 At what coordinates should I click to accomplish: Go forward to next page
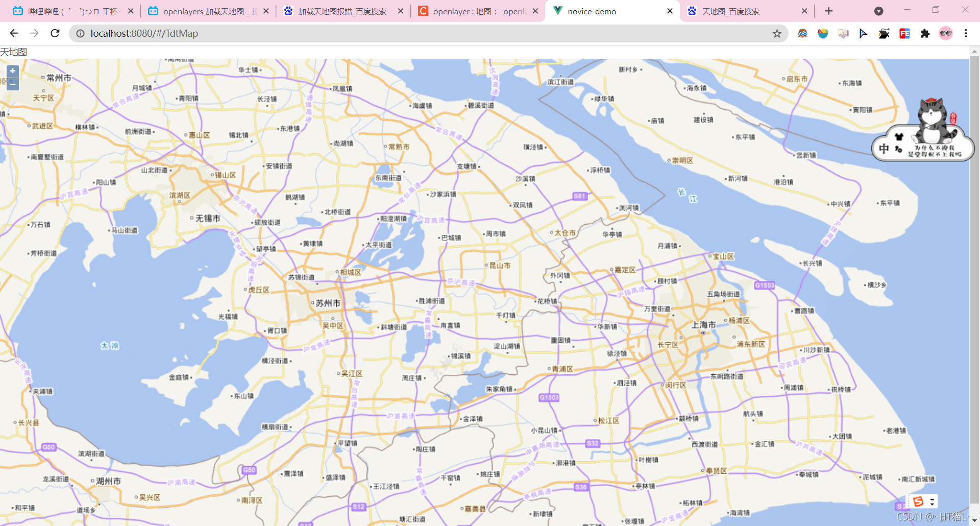[34, 33]
